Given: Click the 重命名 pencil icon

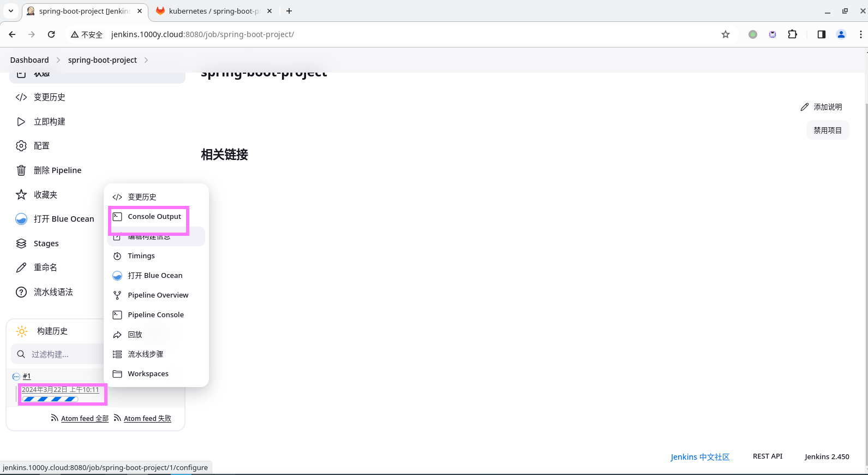Looking at the screenshot, I should coord(21,268).
